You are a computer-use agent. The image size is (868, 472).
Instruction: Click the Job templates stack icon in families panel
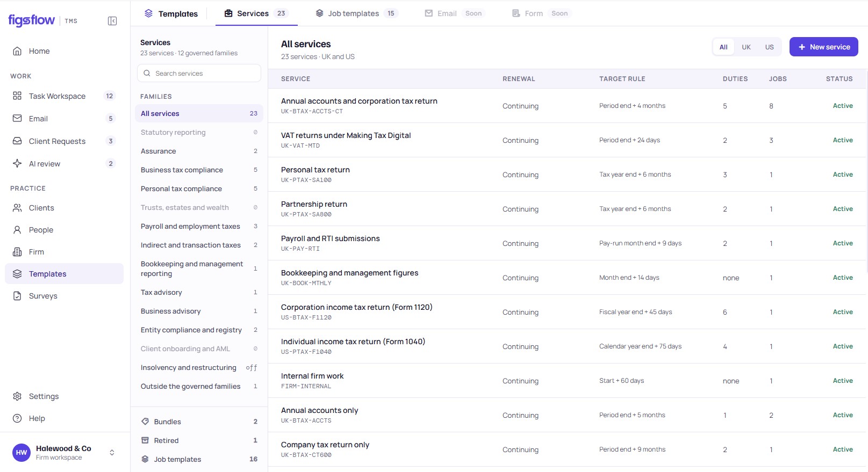(x=145, y=459)
